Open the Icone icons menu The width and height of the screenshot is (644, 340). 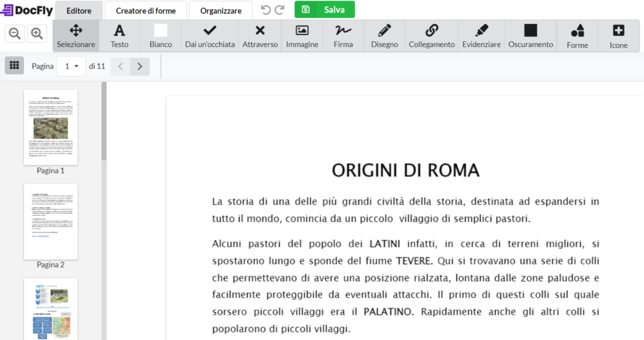(x=618, y=36)
